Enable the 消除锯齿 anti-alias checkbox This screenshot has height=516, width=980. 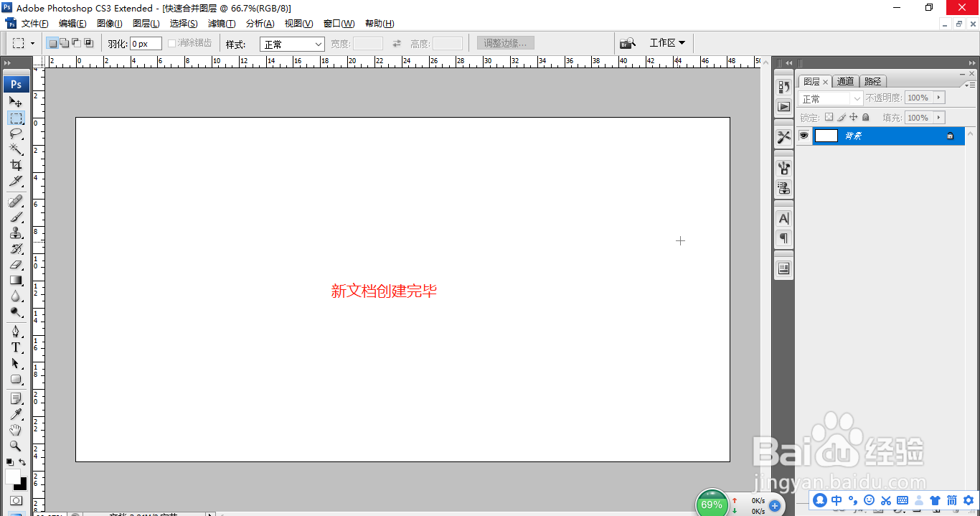[x=171, y=43]
